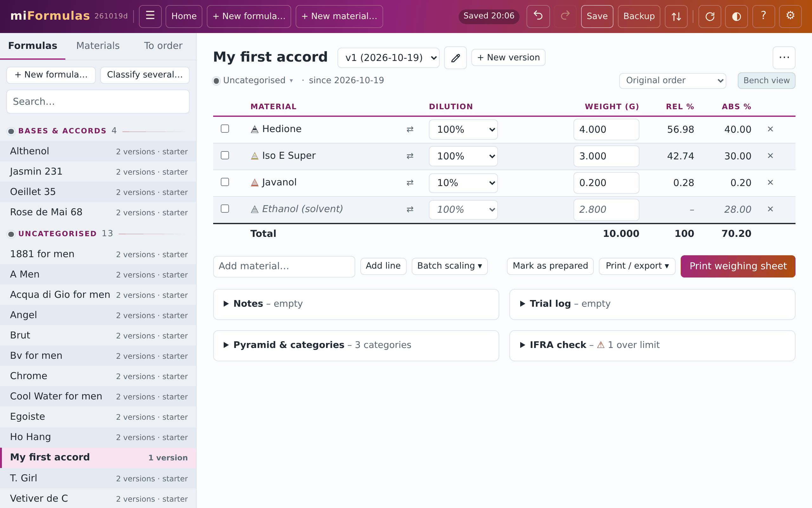The width and height of the screenshot is (812, 508).
Task: Open the three-dots more options menu
Action: coord(784,58)
